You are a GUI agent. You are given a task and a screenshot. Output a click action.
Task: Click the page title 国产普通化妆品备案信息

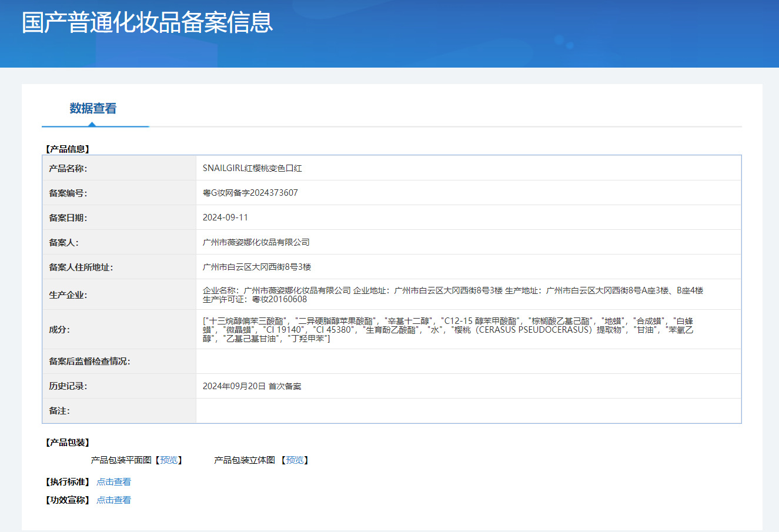tap(148, 22)
